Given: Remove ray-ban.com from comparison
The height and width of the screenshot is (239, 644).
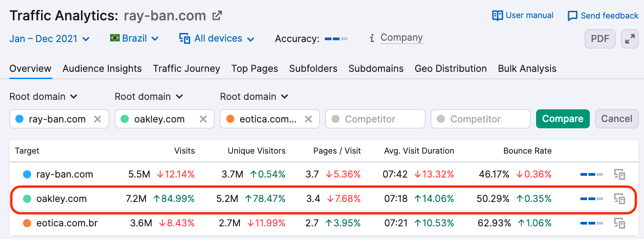Looking at the screenshot, I should coord(97,119).
